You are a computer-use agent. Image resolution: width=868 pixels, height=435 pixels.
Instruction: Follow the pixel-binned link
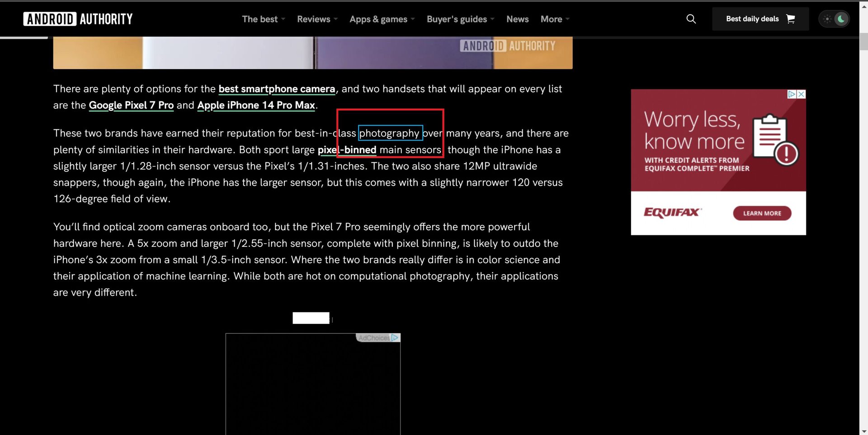(347, 150)
